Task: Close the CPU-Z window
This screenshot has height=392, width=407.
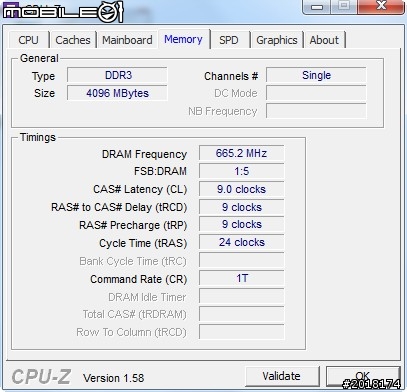Action: (381, 7)
